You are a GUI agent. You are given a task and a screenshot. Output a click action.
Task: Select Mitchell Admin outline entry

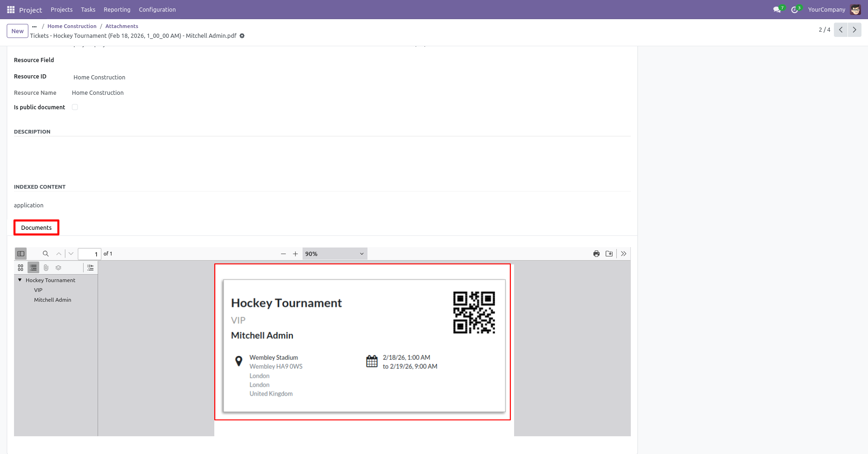53,300
